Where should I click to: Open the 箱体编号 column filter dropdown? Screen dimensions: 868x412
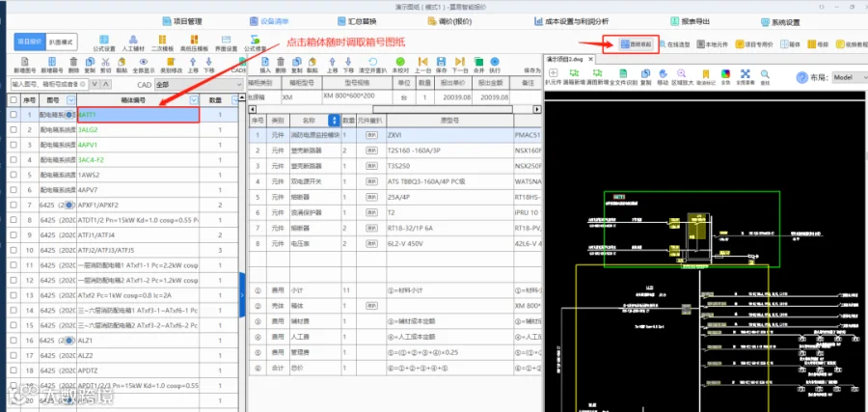click(194, 100)
